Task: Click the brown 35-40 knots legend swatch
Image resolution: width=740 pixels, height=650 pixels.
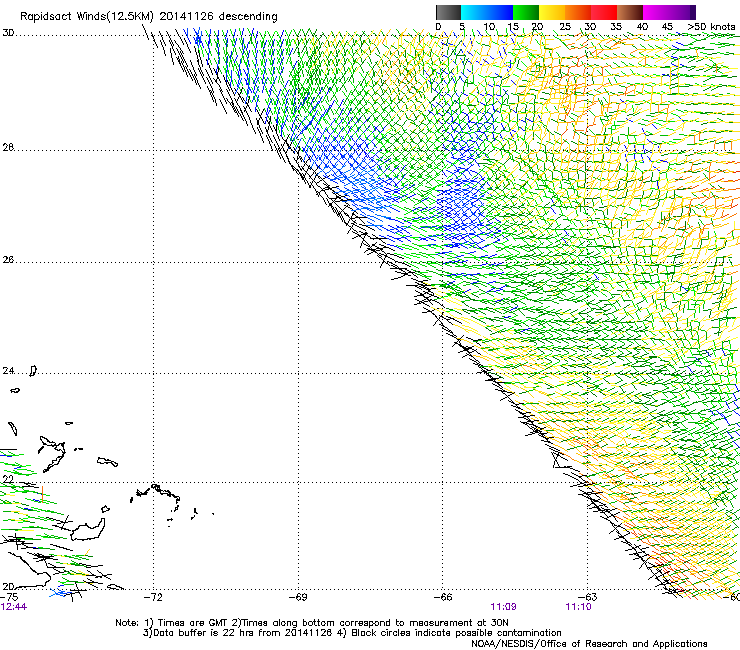Action: click(630, 12)
